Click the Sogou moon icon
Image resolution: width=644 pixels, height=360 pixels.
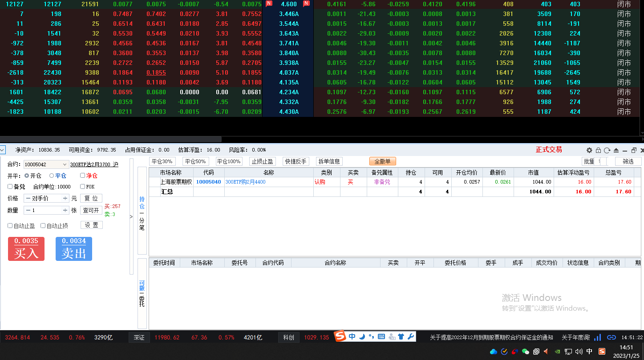361,336
